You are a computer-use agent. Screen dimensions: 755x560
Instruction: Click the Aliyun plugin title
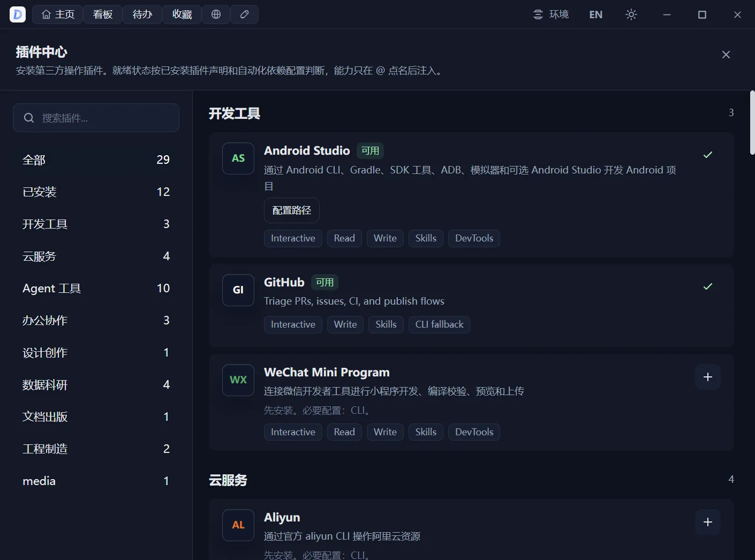282,518
